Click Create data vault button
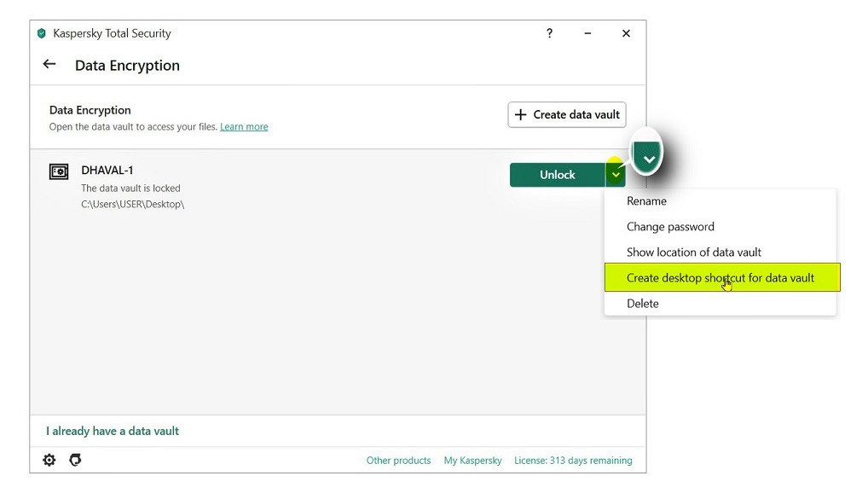The width and height of the screenshot is (868, 499). (567, 114)
